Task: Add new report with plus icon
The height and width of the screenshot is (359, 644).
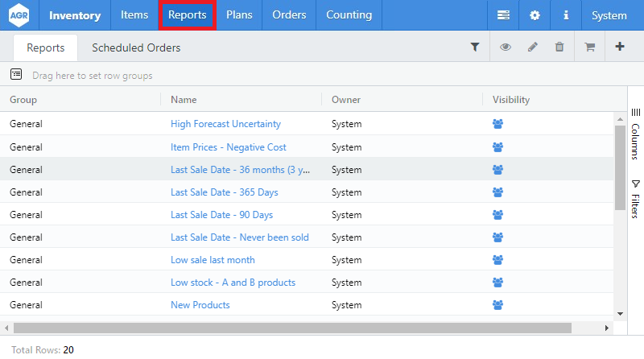Action: point(619,47)
